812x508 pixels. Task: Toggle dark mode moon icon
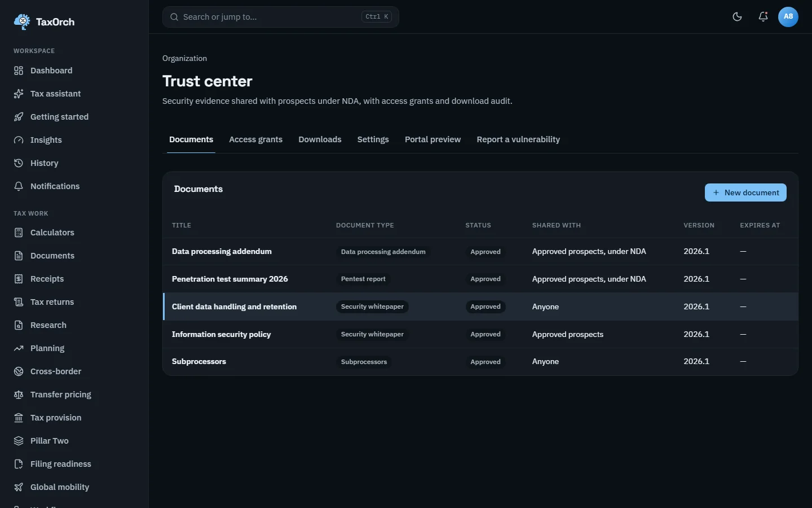click(737, 17)
